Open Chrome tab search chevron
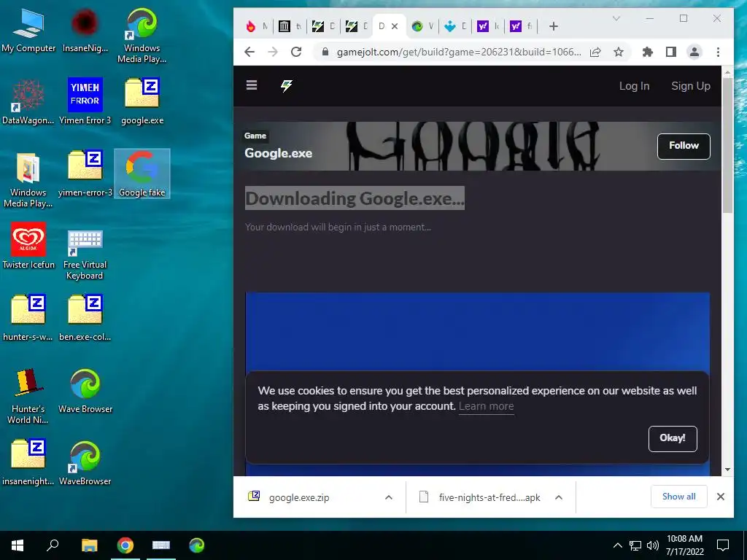Image resolution: width=747 pixels, height=560 pixels. point(616,18)
